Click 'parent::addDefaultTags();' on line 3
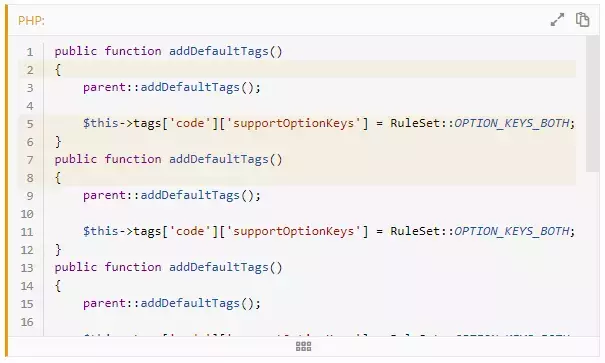 point(172,88)
